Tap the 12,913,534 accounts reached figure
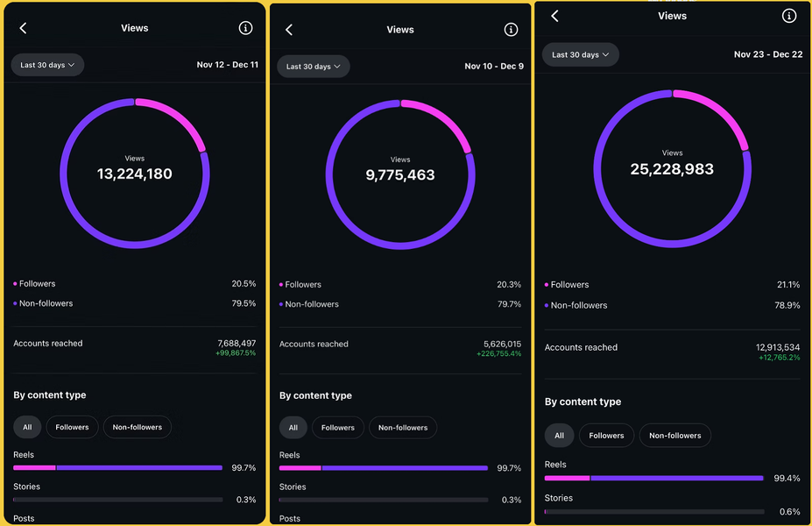Image resolution: width=812 pixels, height=526 pixels. coord(775,348)
